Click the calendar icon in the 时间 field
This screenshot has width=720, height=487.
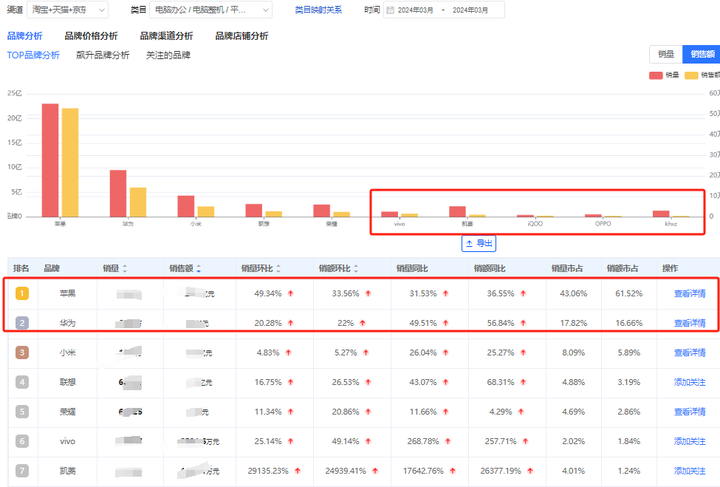click(x=390, y=10)
